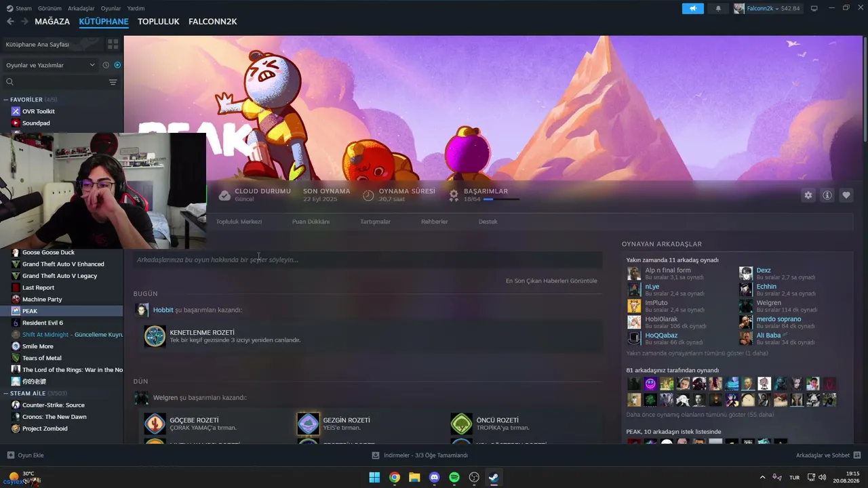Toggle the ready-to-play filter icon
The height and width of the screenshot is (488, 868).
[x=117, y=65]
